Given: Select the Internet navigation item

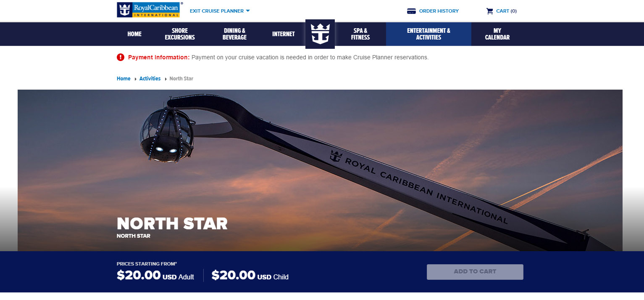Looking at the screenshot, I should pos(284,34).
